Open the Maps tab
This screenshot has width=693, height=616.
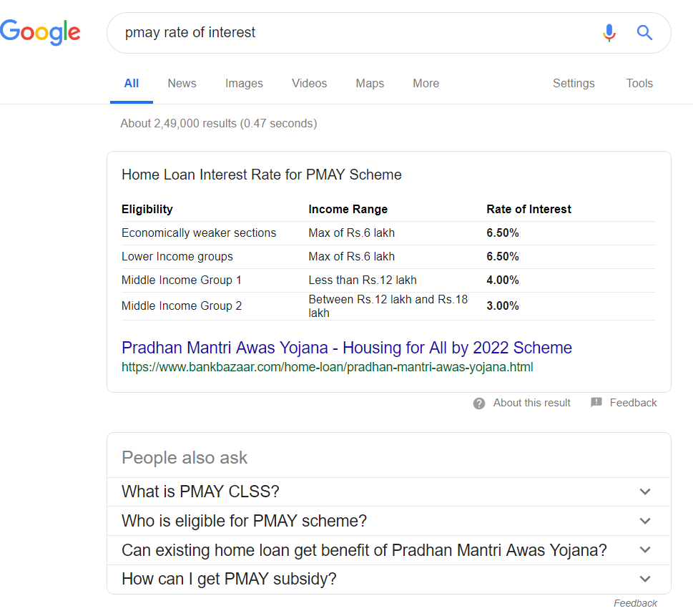(370, 83)
